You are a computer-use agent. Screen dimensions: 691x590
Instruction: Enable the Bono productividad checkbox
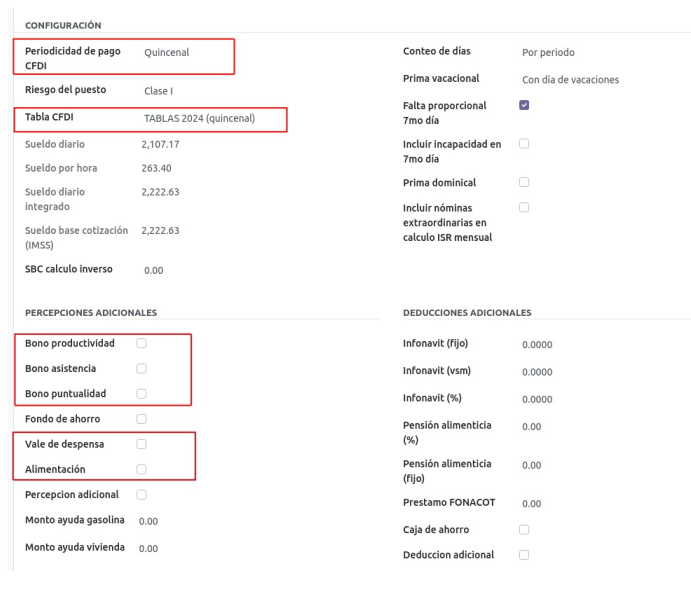(x=141, y=343)
